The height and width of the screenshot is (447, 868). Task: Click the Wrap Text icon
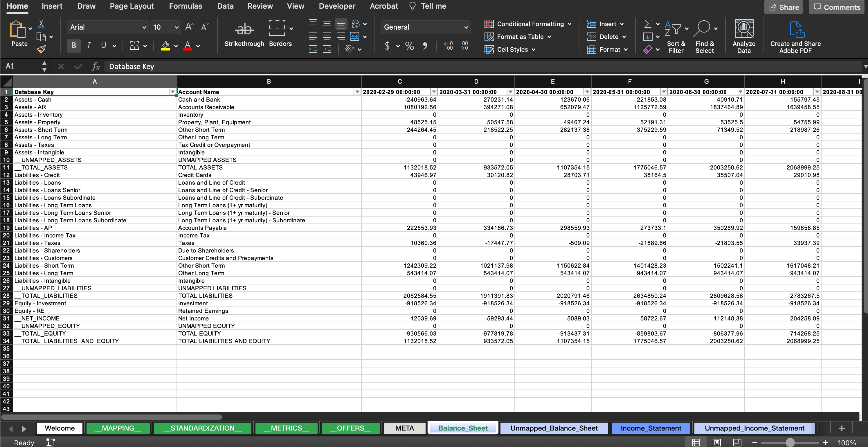355,24
